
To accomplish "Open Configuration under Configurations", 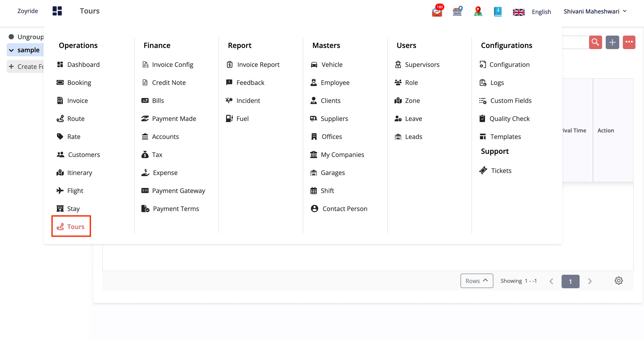I will coord(504,64).
